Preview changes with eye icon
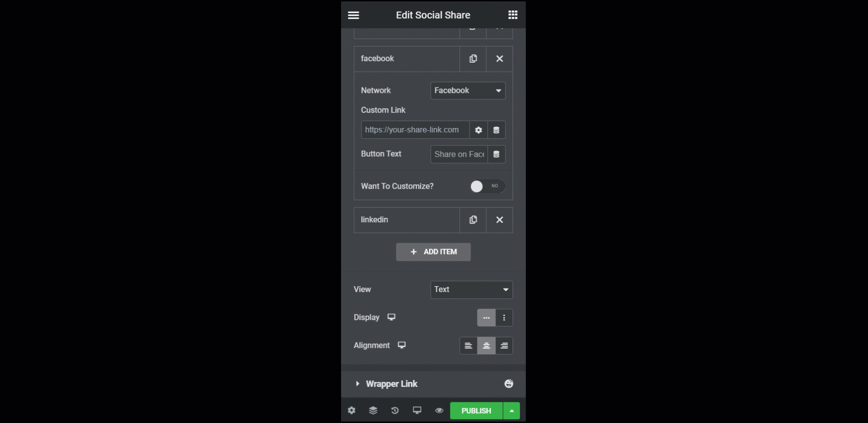This screenshot has width=868, height=423. click(x=439, y=411)
